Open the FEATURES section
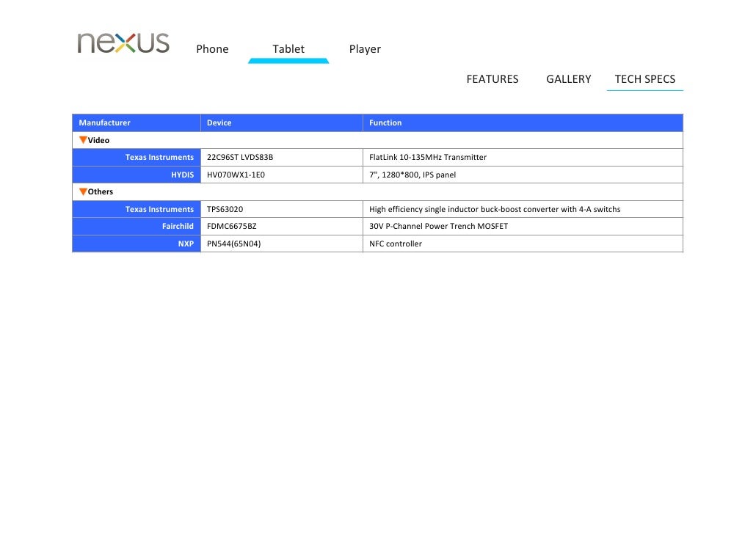 click(493, 79)
